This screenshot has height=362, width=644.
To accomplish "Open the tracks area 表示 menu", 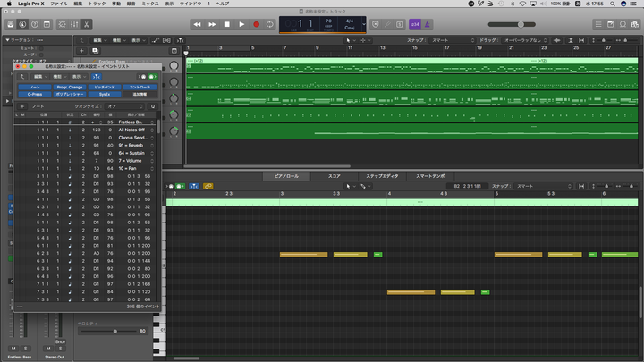I will [x=138, y=40].
